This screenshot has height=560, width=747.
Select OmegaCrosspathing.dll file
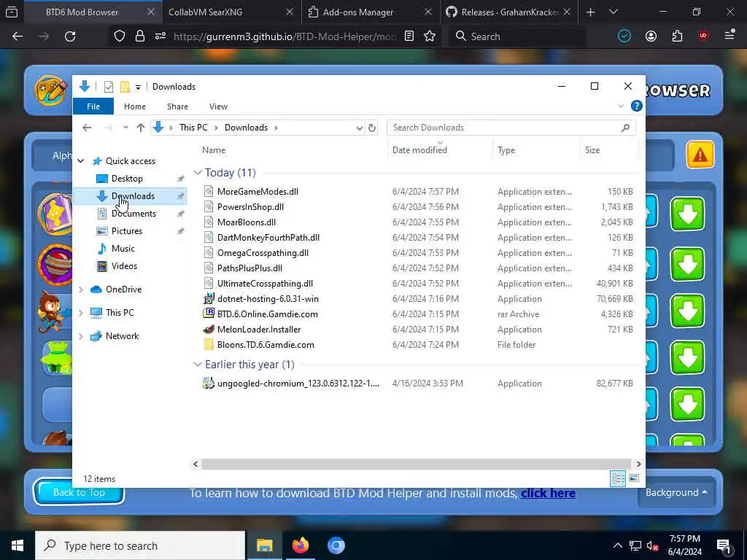(263, 252)
